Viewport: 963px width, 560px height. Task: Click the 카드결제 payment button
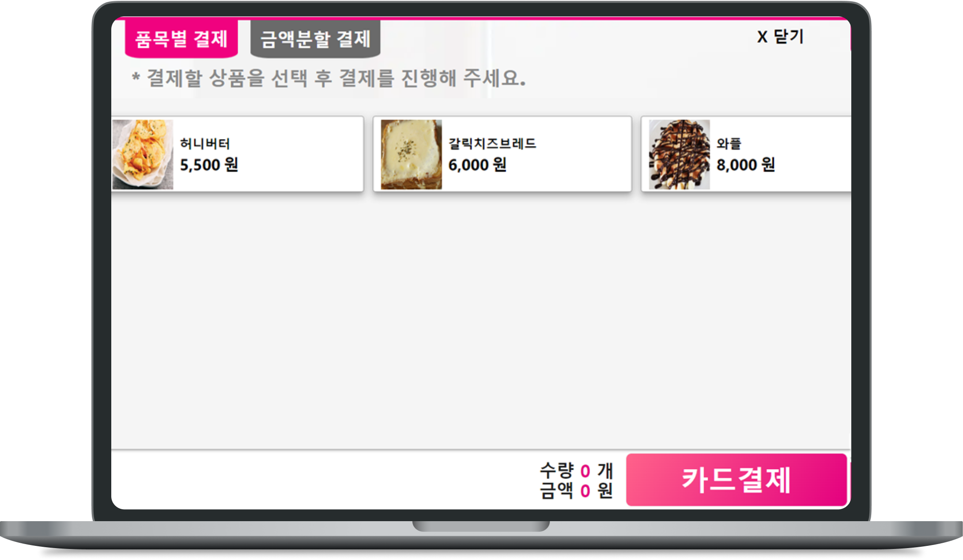click(x=736, y=480)
